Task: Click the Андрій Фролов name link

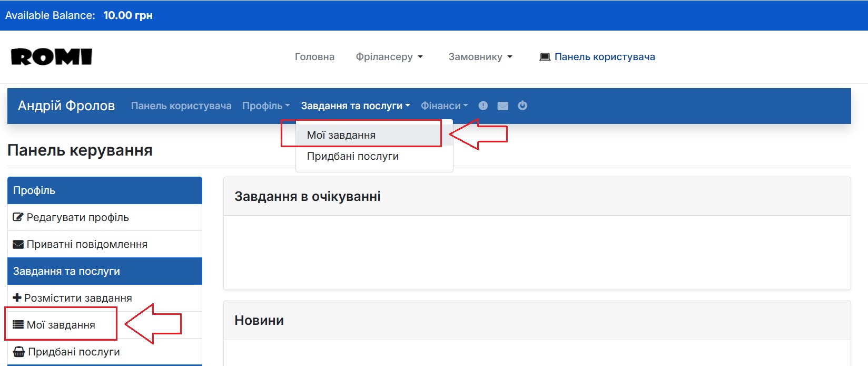Action: 66,106
